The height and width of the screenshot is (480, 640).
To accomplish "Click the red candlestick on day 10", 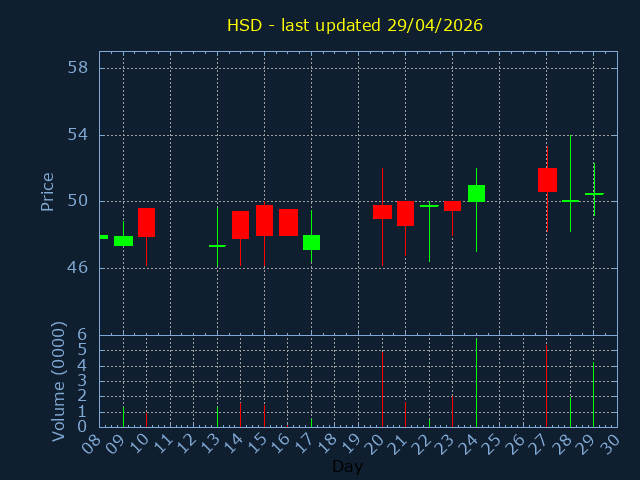I will click(146, 222).
